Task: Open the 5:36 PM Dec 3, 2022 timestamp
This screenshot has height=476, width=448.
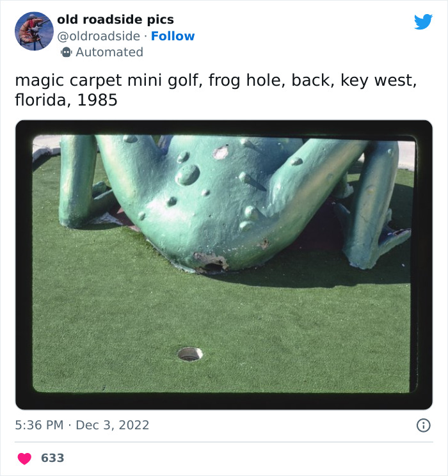Action: point(82,425)
